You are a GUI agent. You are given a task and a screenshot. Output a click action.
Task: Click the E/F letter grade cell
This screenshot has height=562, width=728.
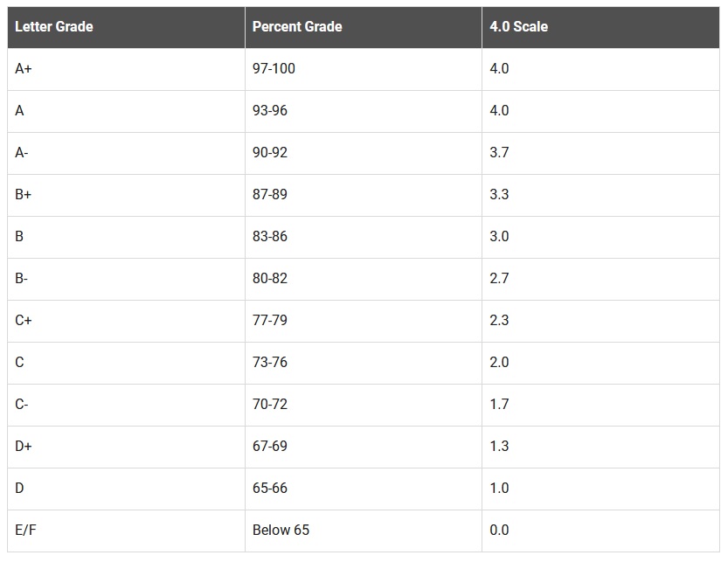tap(25, 531)
